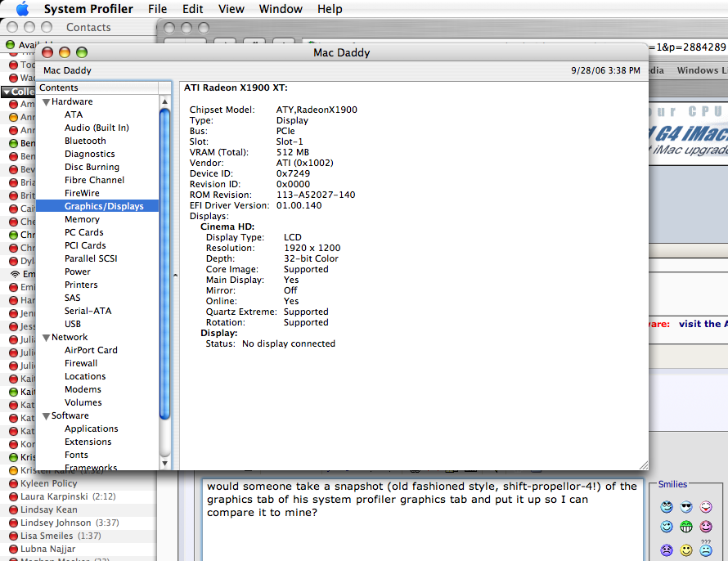Open the System Profiler application menu

point(88,9)
